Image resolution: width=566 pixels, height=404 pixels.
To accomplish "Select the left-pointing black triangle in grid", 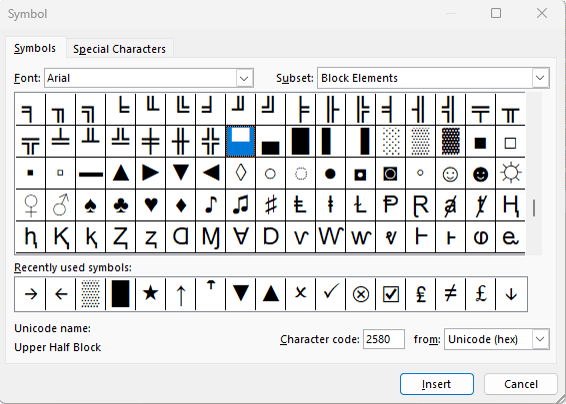I will 210,173.
